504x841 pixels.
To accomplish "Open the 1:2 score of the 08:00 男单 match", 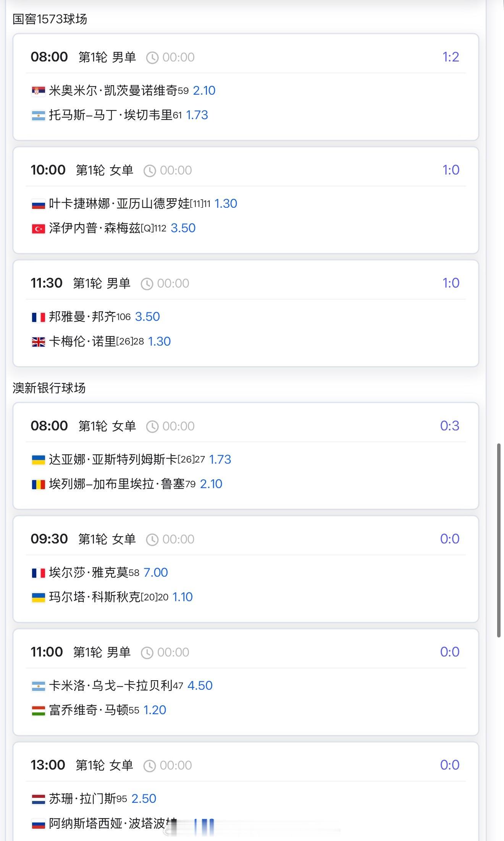I will click(x=451, y=57).
